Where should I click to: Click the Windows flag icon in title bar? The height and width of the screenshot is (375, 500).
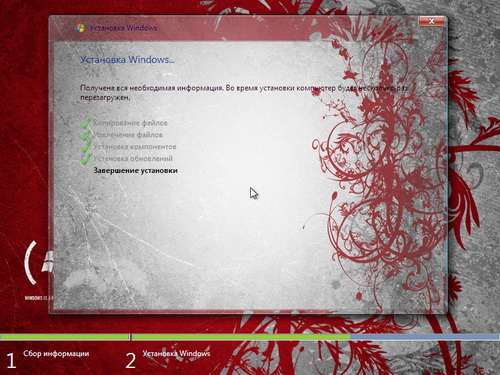pyautogui.click(x=80, y=28)
